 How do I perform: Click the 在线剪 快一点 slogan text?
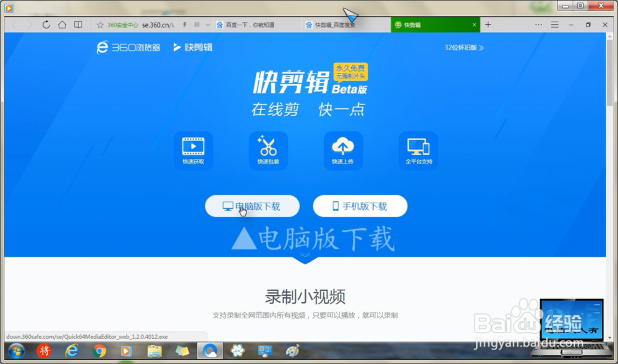tap(308, 109)
